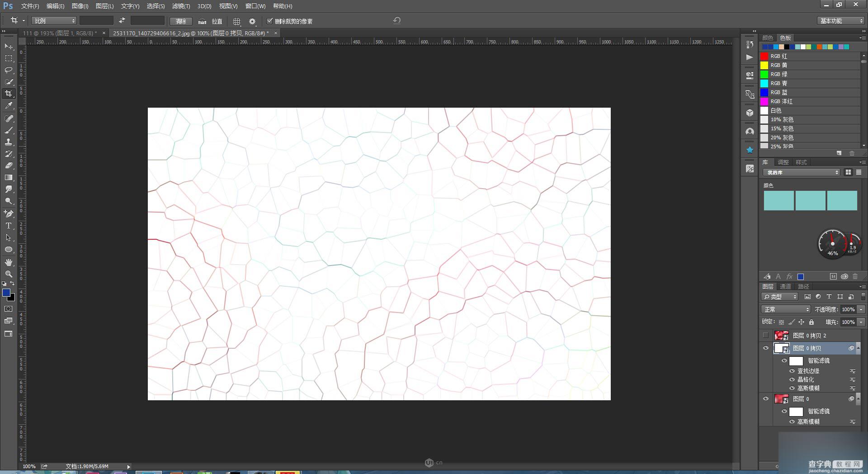868x474 pixels.
Task: Open fill slider dropdown arrow
Action: tap(861, 322)
